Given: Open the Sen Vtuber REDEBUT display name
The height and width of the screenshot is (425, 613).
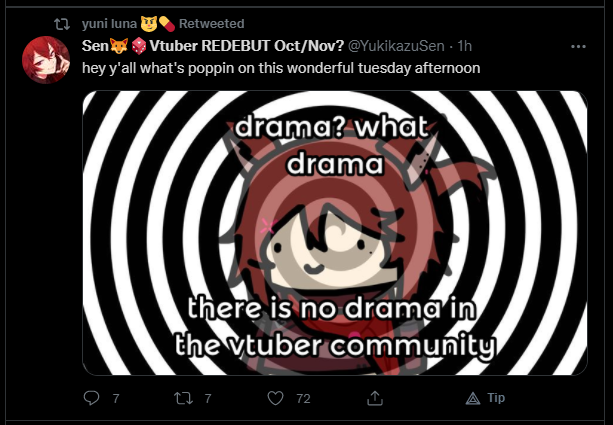Looking at the screenshot, I should point(213,46).
